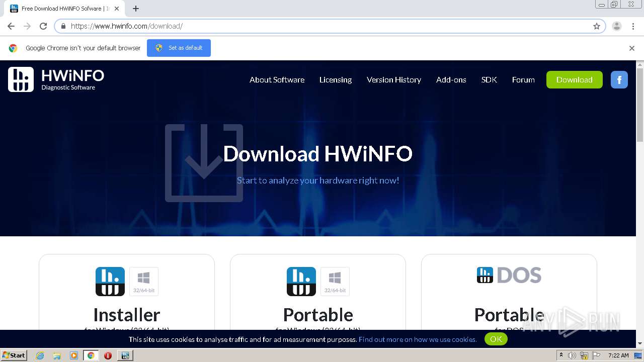Open the Facebook page icon

pyautogui.click(x=619, y=79)
